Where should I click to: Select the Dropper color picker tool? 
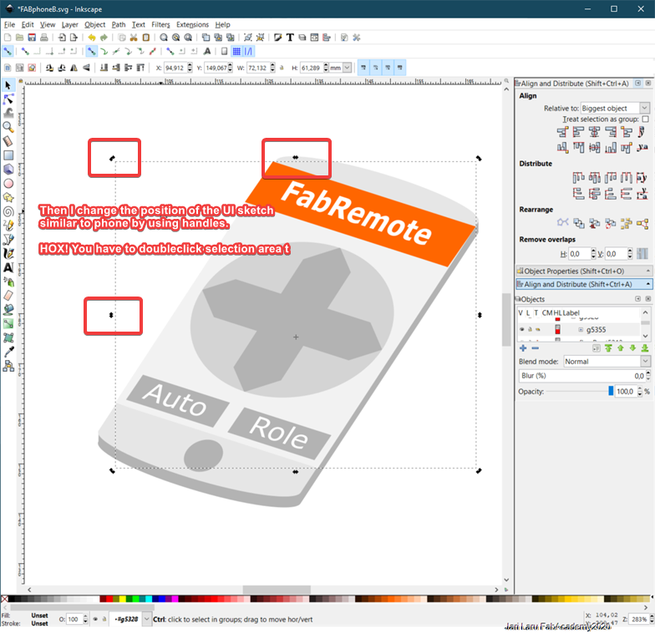point(8,352)
